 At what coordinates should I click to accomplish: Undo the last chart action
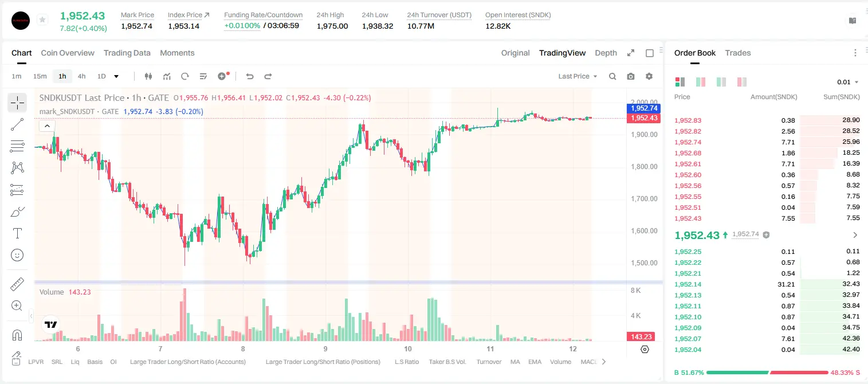click(250, 76)
